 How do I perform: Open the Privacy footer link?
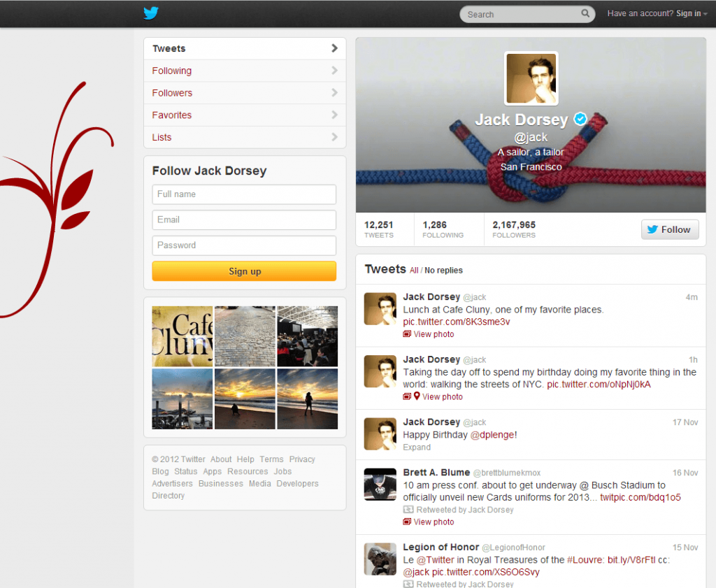click(x=302, y=459)
